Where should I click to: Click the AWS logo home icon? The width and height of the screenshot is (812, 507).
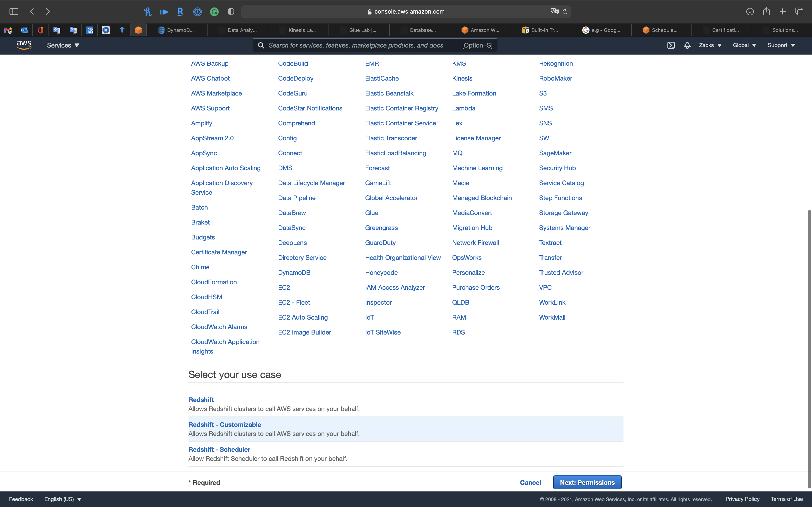coord(24,45)
